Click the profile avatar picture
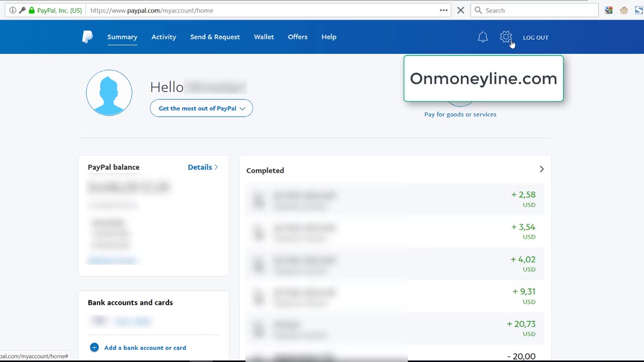This screenshot has width=644, height=362. (x=109, y=93)
